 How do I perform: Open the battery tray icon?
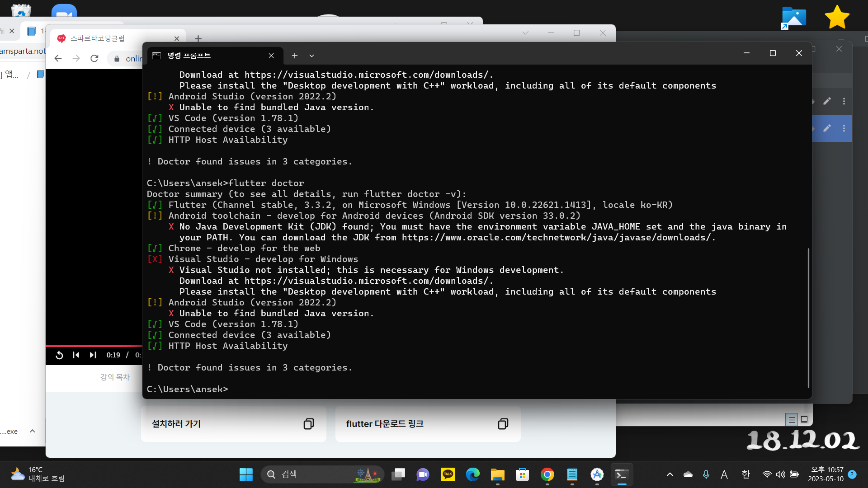(794, 474)
